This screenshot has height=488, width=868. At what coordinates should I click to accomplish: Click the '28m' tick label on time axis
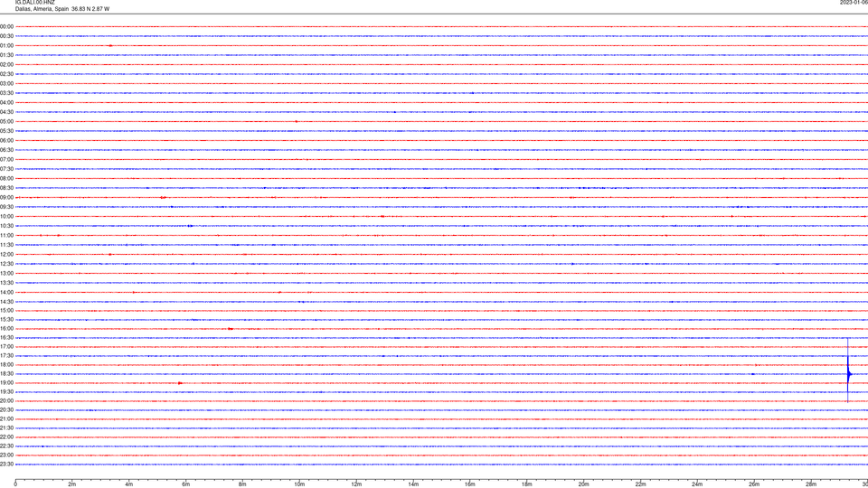[811, 484]
